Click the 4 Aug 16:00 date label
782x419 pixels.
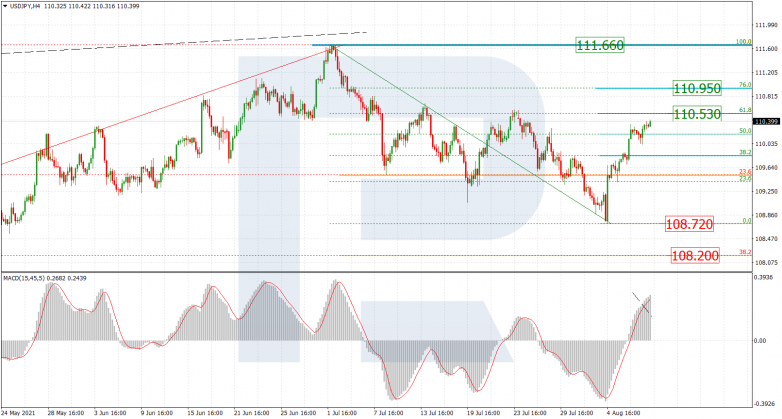[623, 414]
